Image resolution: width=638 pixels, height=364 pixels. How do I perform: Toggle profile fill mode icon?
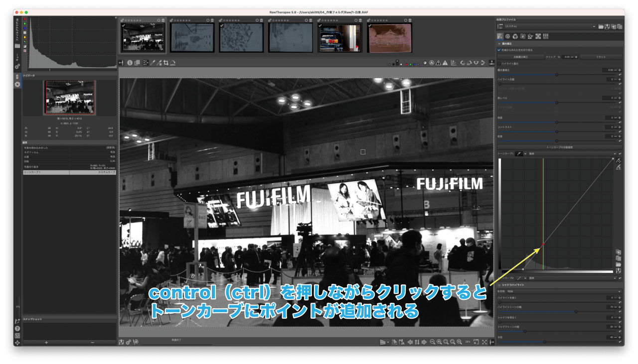[x=500, y=26]
